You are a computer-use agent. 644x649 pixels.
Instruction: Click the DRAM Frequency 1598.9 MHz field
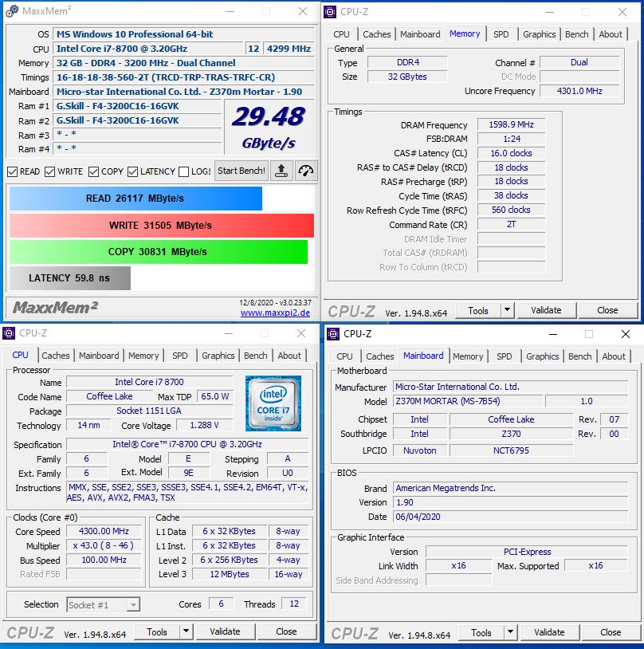(x=511, y=124)
